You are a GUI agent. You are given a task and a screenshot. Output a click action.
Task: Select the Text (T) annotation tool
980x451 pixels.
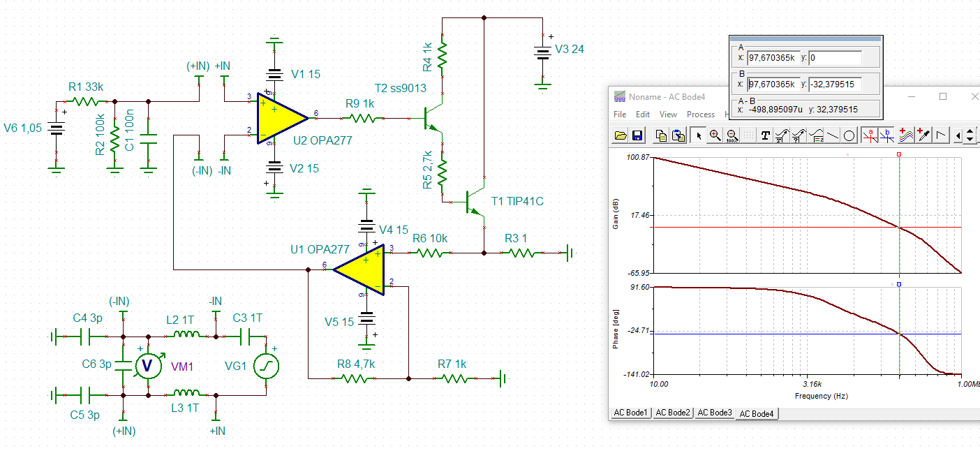click(x=766, y=135)
